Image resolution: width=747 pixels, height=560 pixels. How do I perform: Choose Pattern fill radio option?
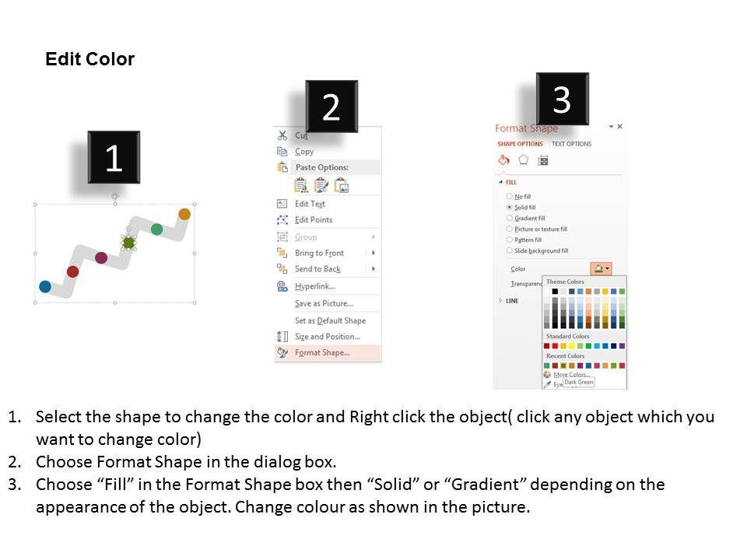[x=510, y=240]
